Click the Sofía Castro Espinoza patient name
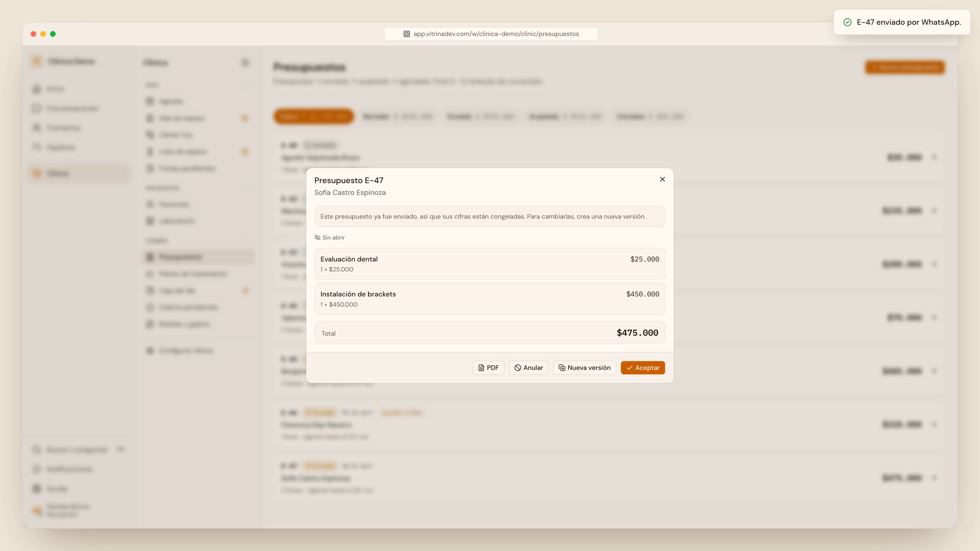980x551 pixels. 350,192
